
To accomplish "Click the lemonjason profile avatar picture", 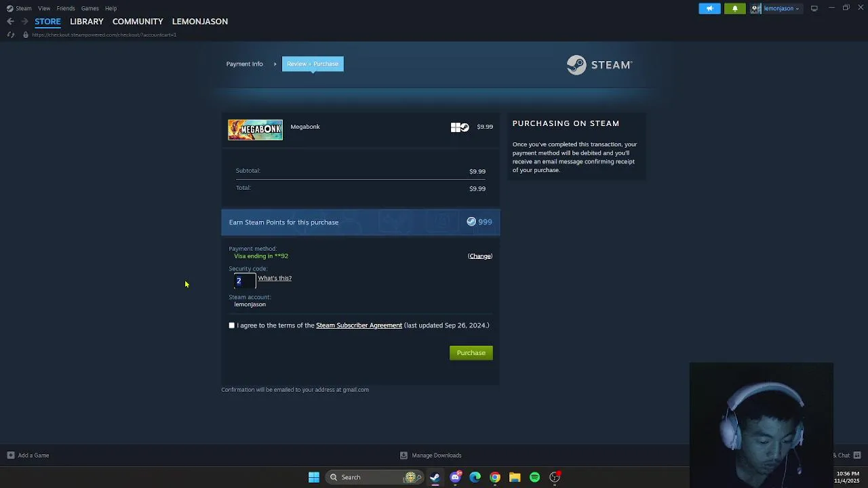I will point(755,8).
